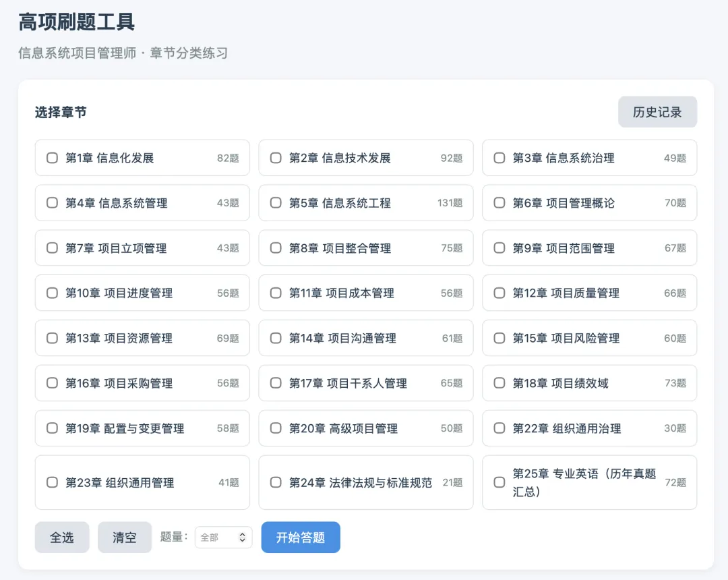Select the 第14章 项目沟通管理 checkbox
Viewport: 728px width, 580px height.
point(276,338)
